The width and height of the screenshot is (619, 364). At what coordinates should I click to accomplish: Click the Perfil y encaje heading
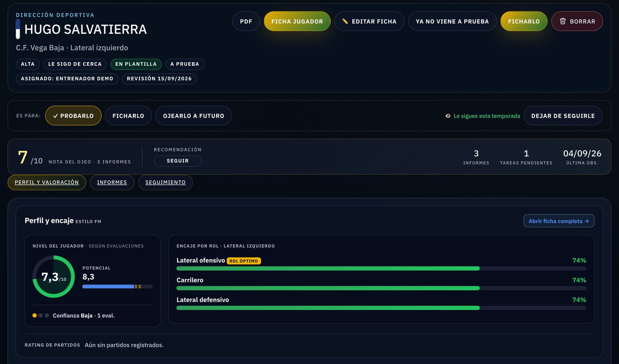49,221
